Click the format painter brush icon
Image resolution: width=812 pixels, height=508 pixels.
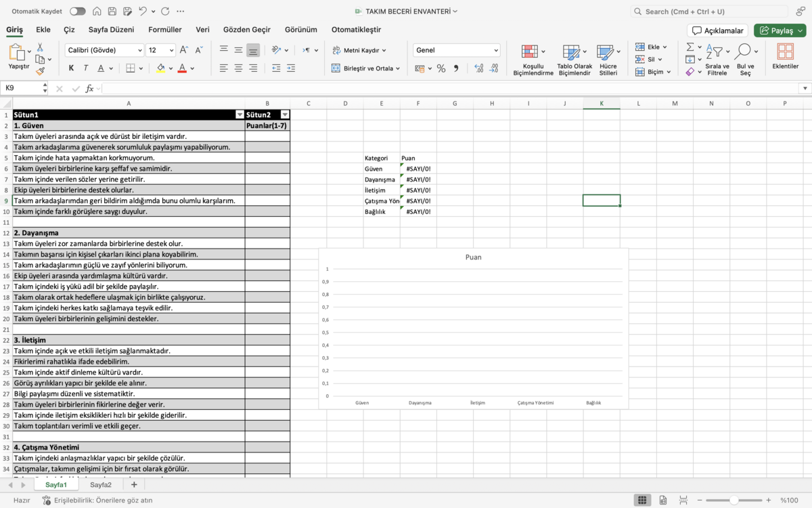click(x=40, y=71)
